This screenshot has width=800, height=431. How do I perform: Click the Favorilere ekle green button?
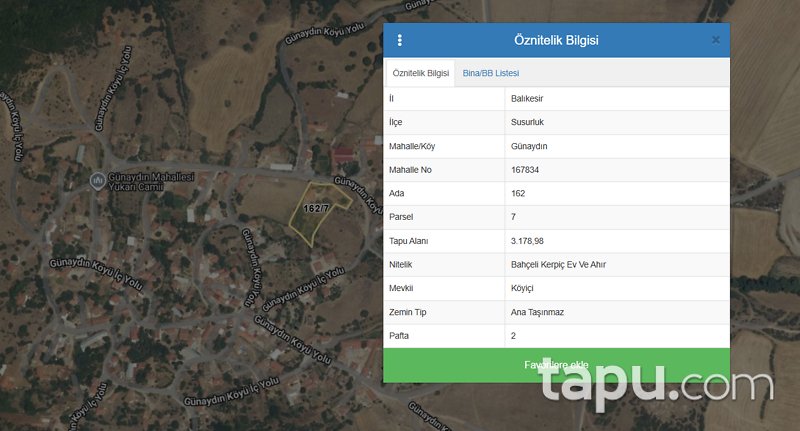(x=556, y=365)
